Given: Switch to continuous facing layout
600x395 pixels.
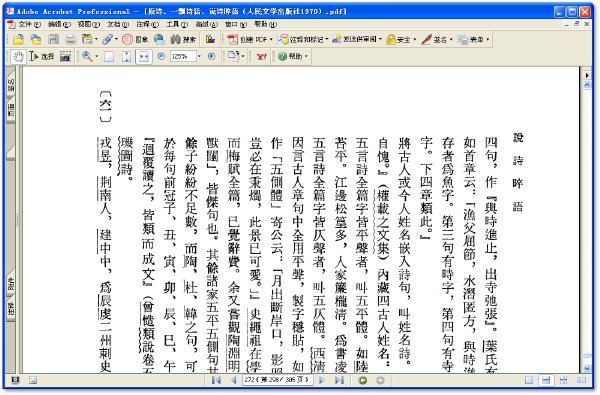Looking at the screenshot, I should coord(564,380).
